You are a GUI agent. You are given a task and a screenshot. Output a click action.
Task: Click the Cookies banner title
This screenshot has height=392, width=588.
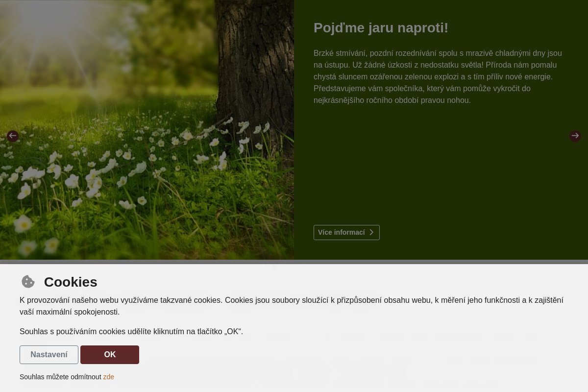tap(71, 282)
